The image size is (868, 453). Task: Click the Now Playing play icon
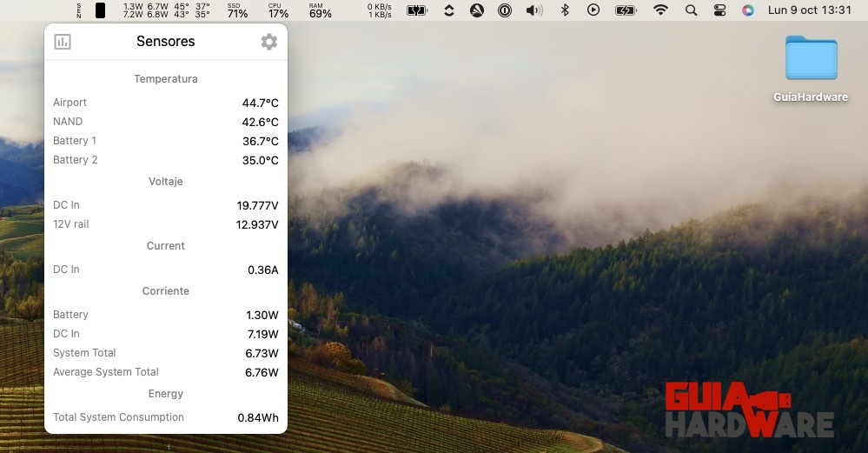(x=593, y=10)
